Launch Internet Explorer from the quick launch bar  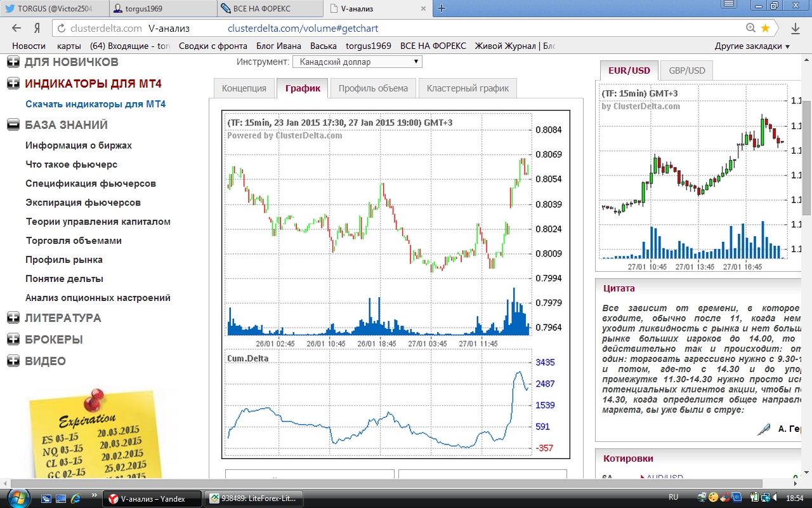point(75,498)
